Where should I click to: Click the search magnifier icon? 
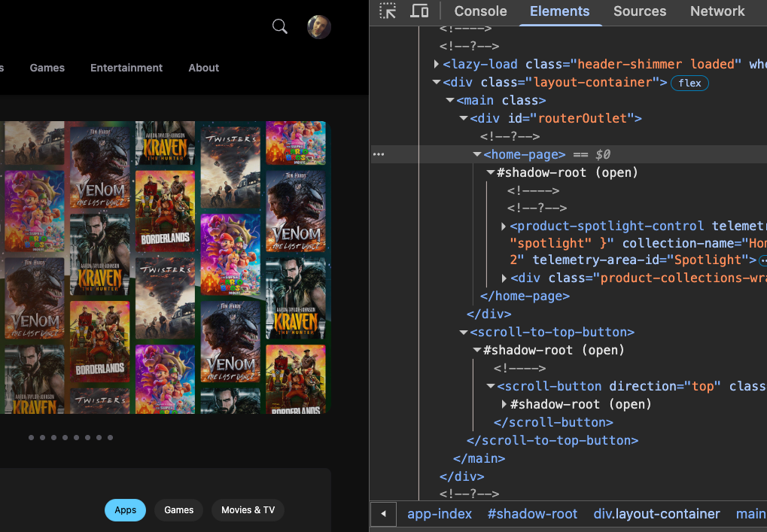(279, 26)
